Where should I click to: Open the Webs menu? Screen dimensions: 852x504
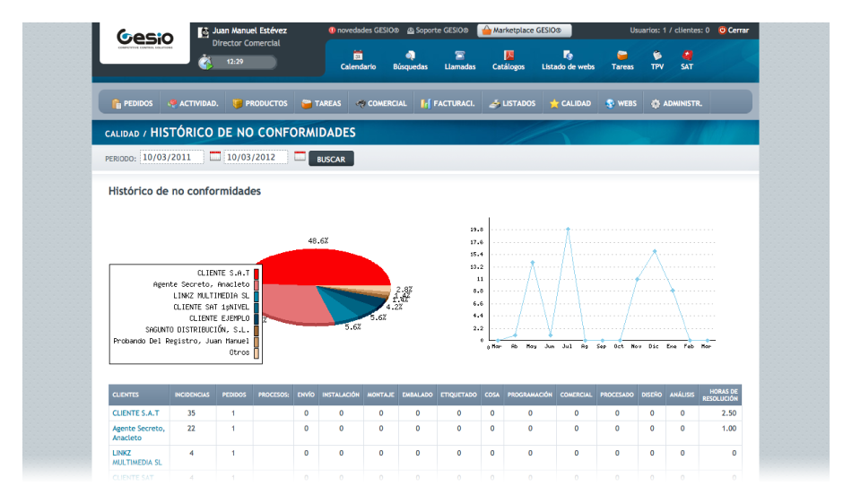tap(621, 103)
